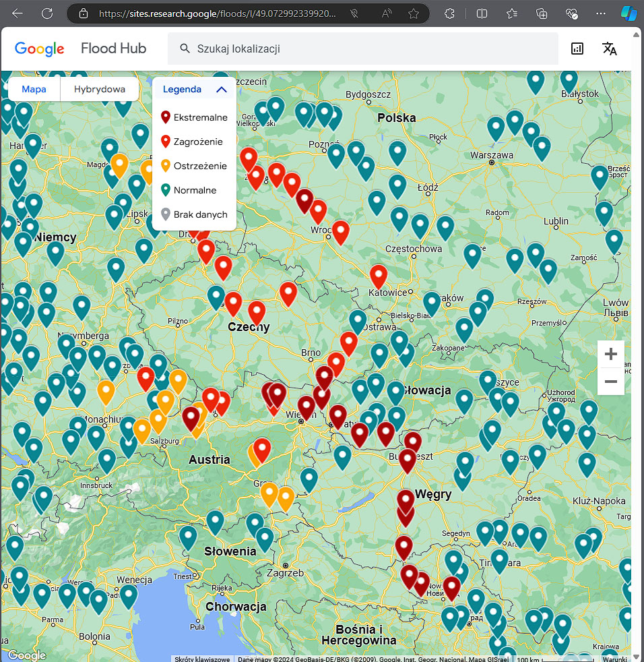Click the dark red marker near Novi Sad
Image resolution: width=644 pixels, height=662 pixels.
(451, 588)
